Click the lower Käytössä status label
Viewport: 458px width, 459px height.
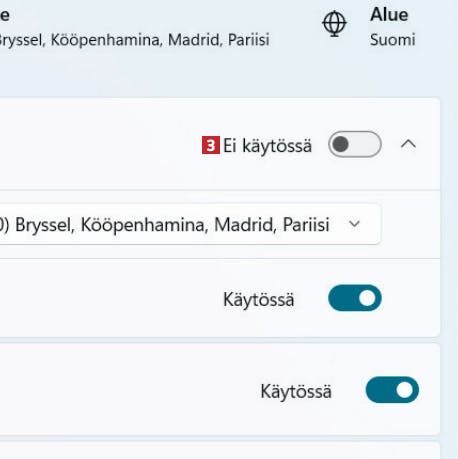(x=296, y=391)
